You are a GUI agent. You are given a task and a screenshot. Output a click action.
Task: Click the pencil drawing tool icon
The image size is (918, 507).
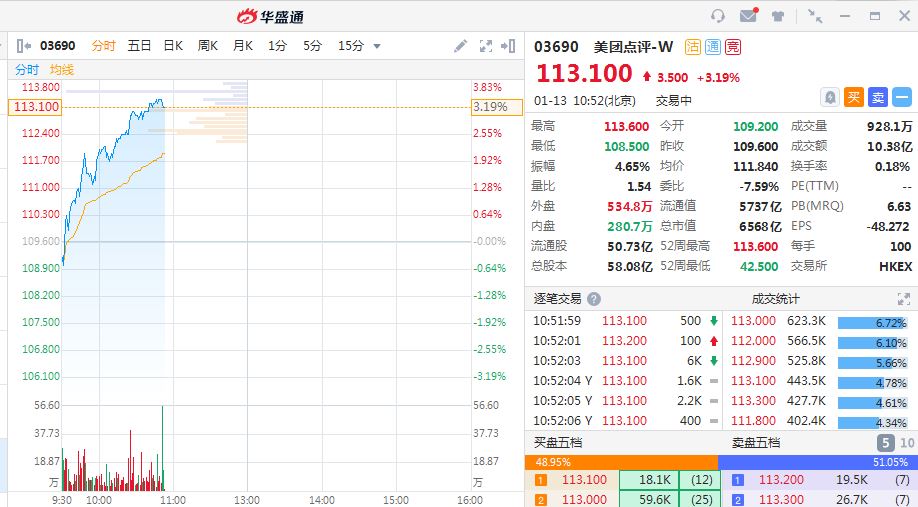point(460,46)
